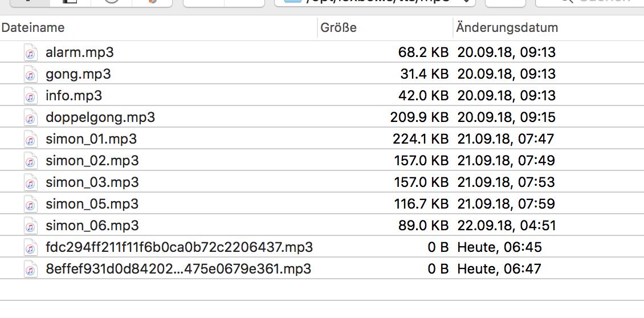Click the 209.9 KB size entry
This screenshot has width=644, height=318.
[x=419, y=117]
